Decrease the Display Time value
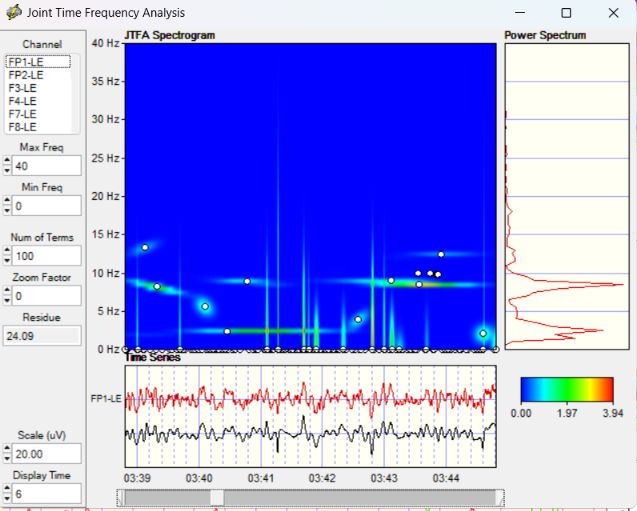 pos(7,498)
